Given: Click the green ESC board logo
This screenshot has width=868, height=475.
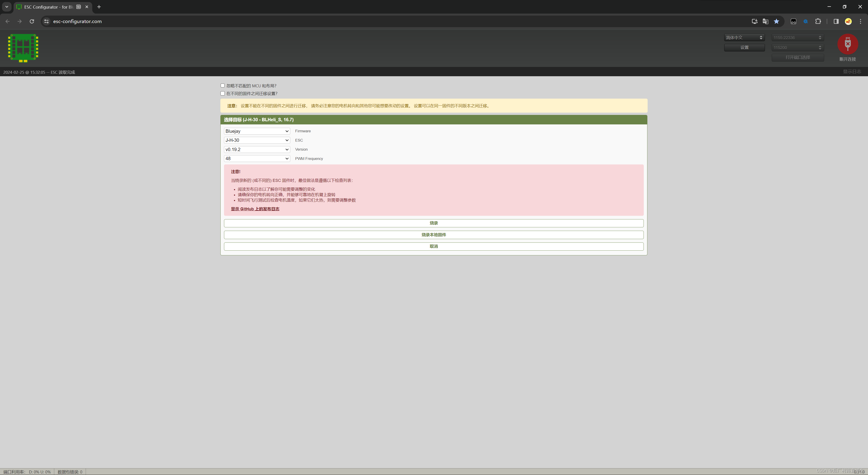Looking at the screenshot, I should click(x=23, y=48).
